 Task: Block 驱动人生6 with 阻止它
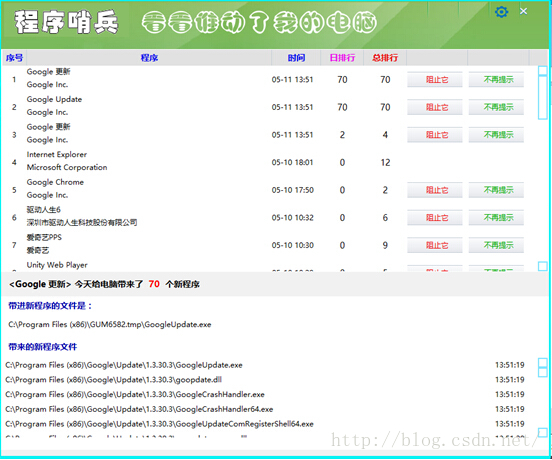(x=435, y=218)
